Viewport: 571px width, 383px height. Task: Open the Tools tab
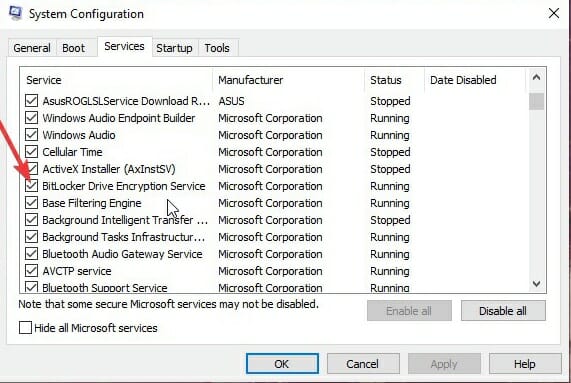[x=217, y=48]
